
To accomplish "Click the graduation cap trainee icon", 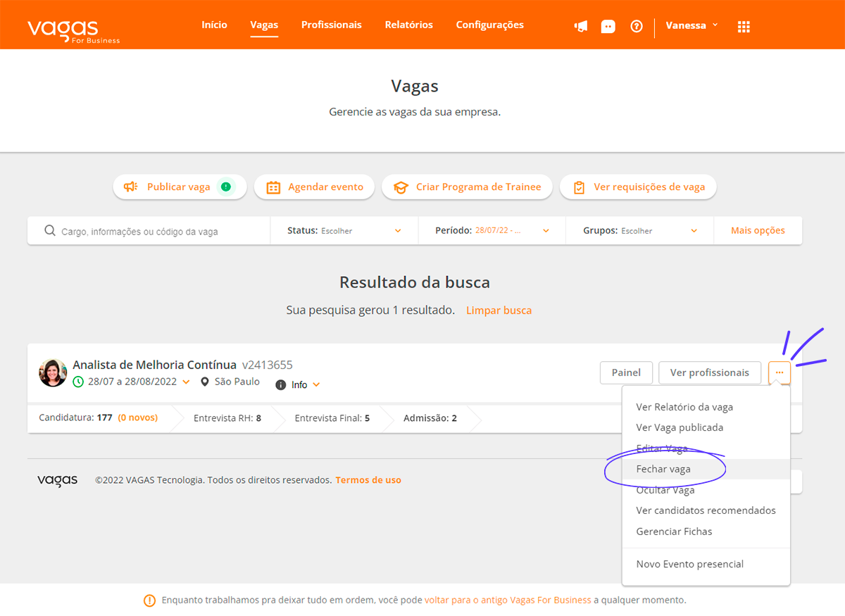I will 401,187.
